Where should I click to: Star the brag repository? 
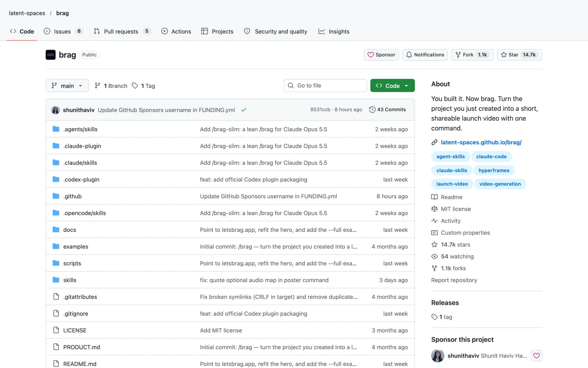click(x=519, y=55)
